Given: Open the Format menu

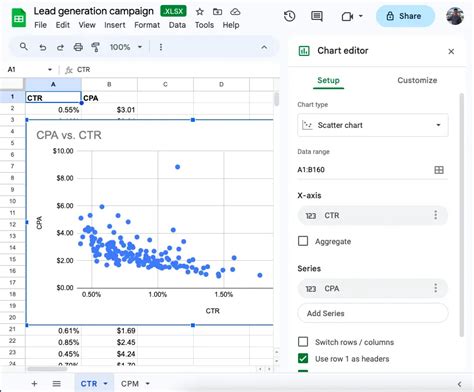Looking at the screenshot, I should pyautogui.click(x=147, y=25).
